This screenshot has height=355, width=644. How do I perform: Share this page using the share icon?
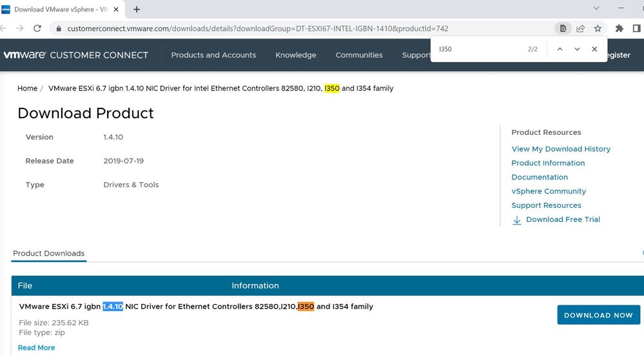(580, 28)
